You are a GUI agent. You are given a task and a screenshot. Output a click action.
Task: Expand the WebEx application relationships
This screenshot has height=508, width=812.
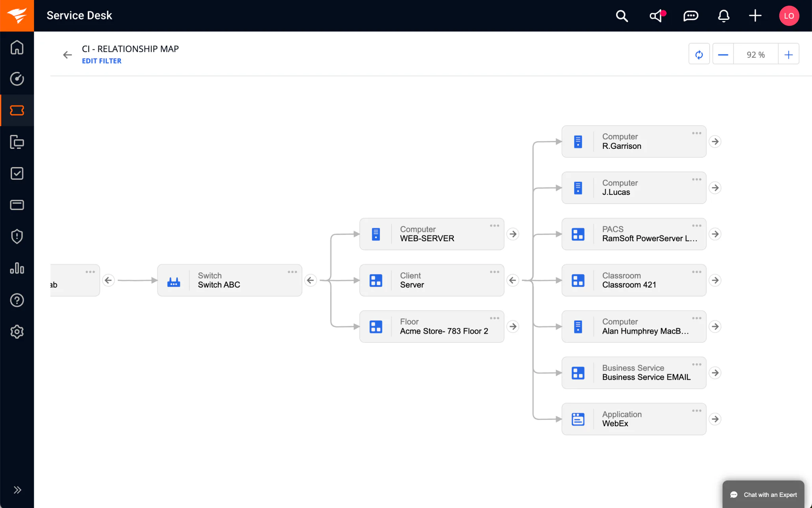(715, 419)
